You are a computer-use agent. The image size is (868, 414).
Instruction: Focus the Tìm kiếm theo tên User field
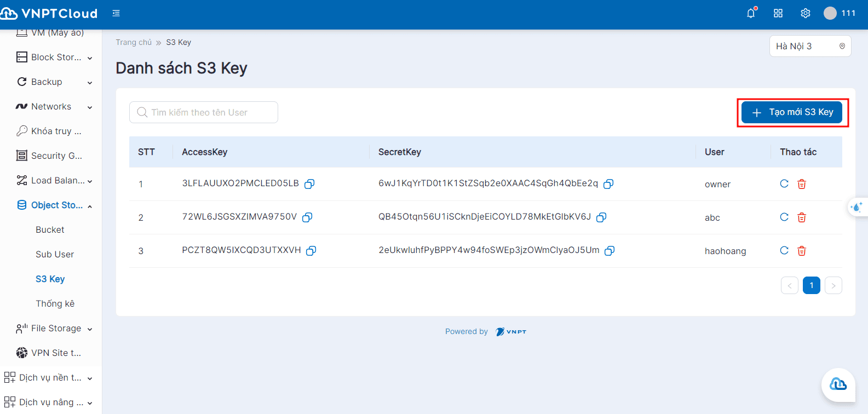[x=204, y=112]
